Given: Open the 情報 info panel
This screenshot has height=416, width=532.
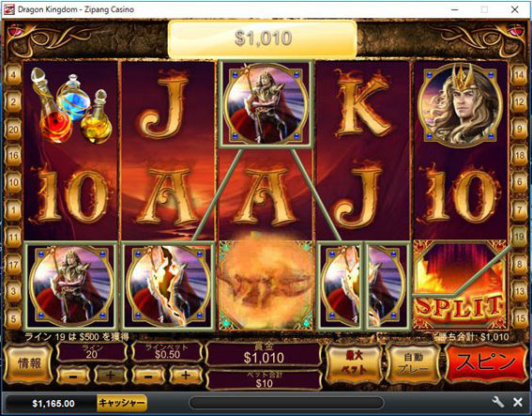Looking at the screenshot, I should click(x=29, y=363).
